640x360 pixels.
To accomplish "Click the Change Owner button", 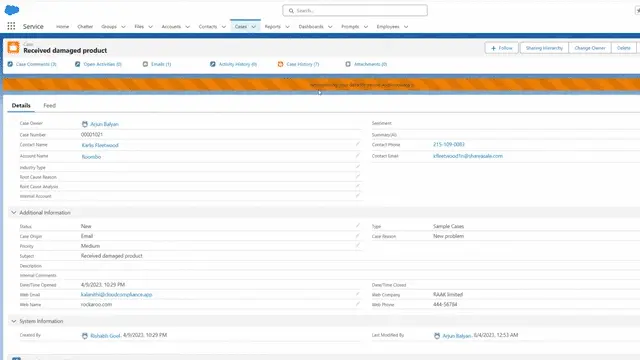I will click(590, 48).
